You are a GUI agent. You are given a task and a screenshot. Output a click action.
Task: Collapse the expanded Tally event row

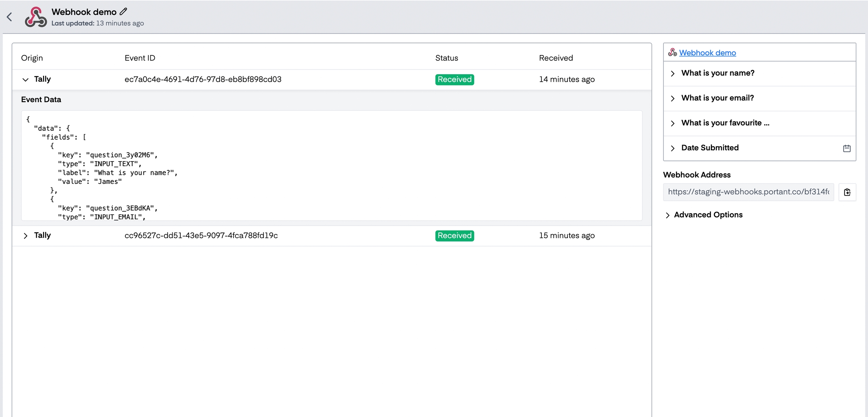25,79
